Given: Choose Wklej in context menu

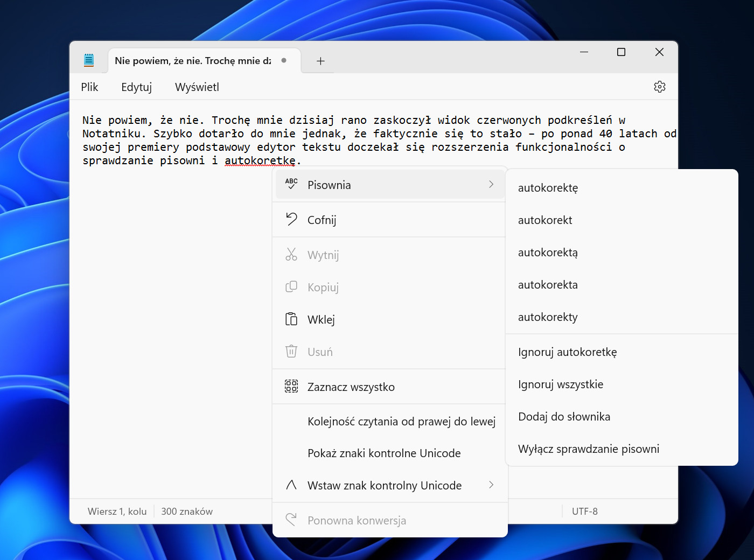Looking at the screenshot, I should tap(390, 319).
